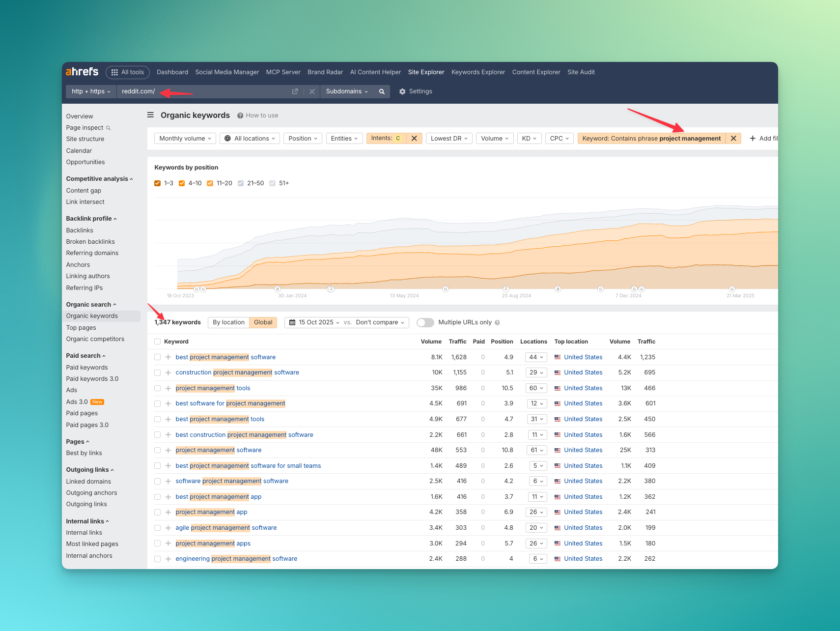
Task: Open the date picker showing 15 Oct 2025
Action: (314, 322)
